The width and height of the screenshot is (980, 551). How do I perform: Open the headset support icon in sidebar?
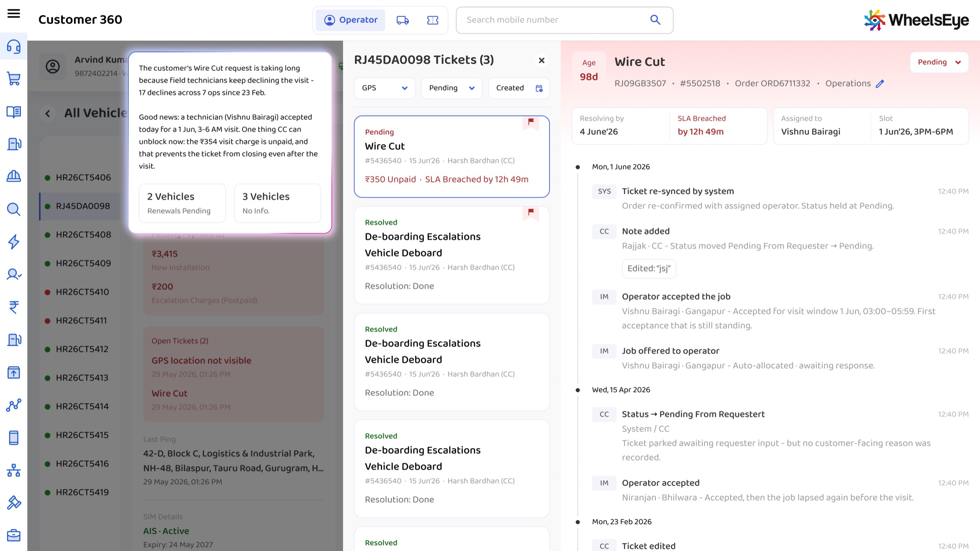pos(14,47)
